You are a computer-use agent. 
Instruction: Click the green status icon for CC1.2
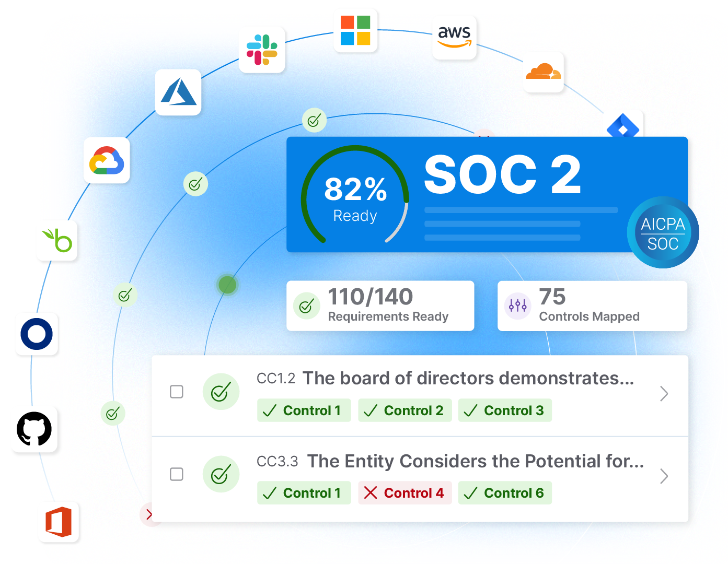221,392
